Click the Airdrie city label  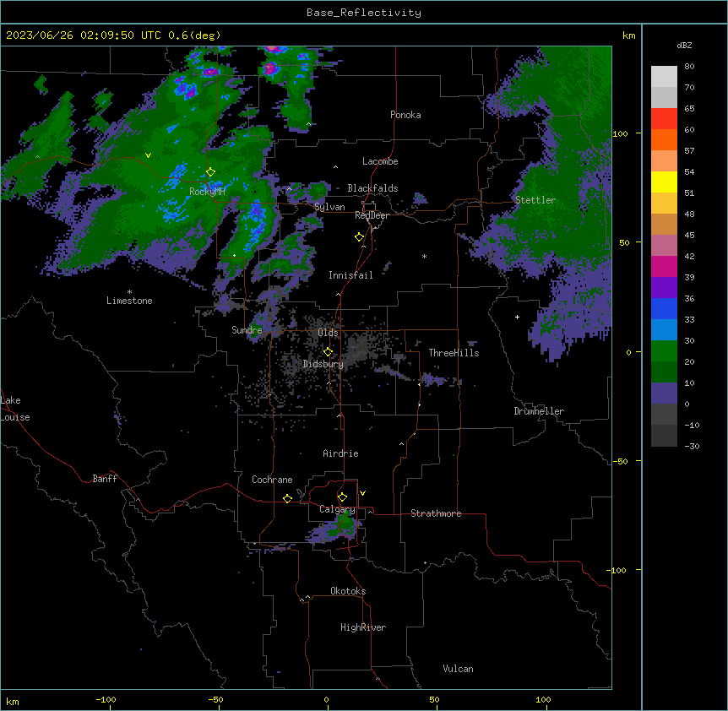pos(340,453)
